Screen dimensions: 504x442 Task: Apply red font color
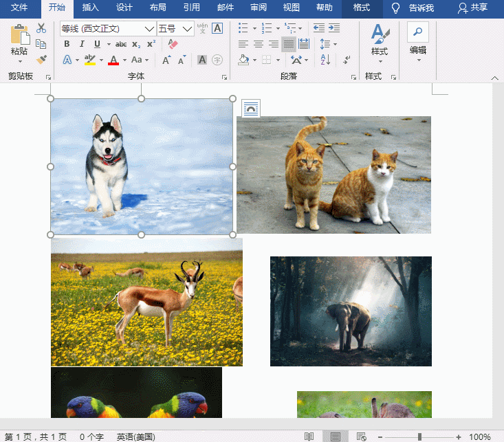click(x=113, y=60)
